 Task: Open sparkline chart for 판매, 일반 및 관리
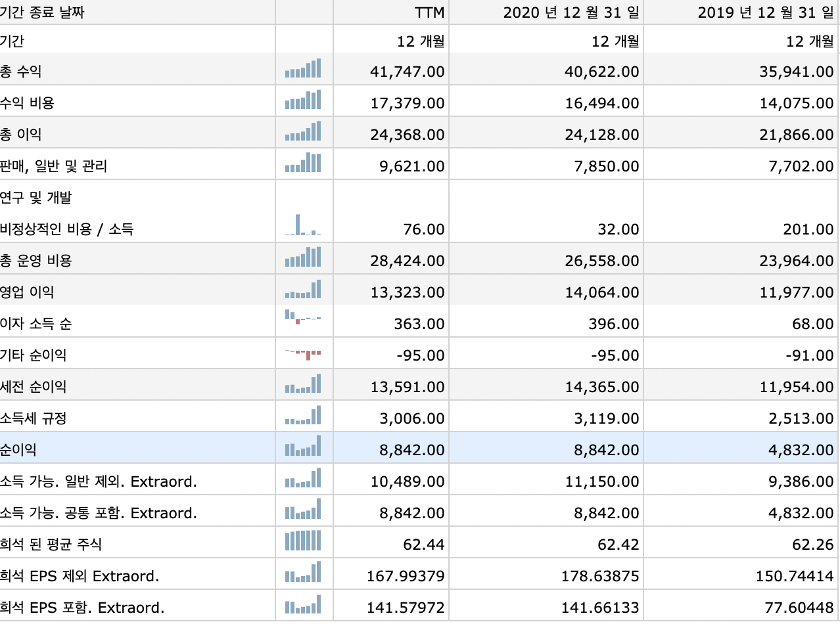click(x=303, y=163)
